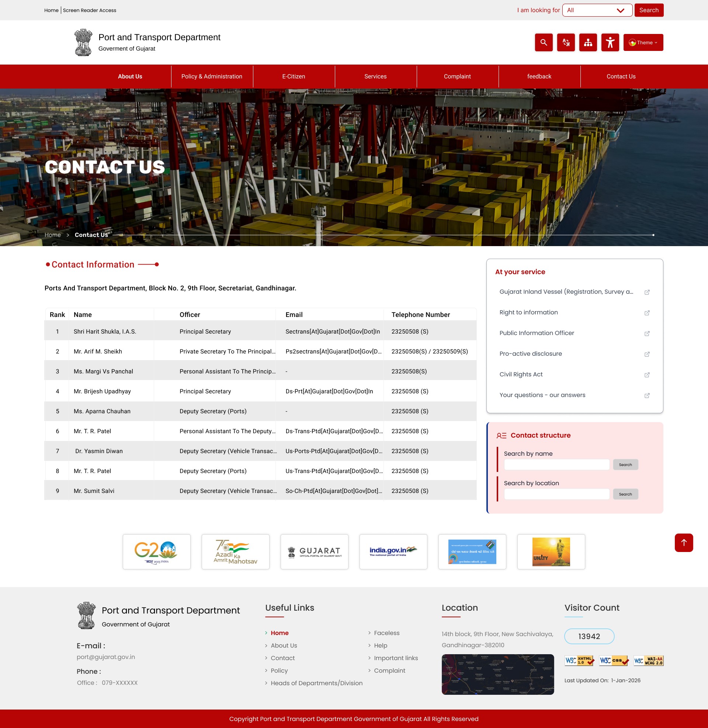This screenshot has height=728, width=708.
Task: Click the red magnifier search icon
Action: tap(544, 42)
